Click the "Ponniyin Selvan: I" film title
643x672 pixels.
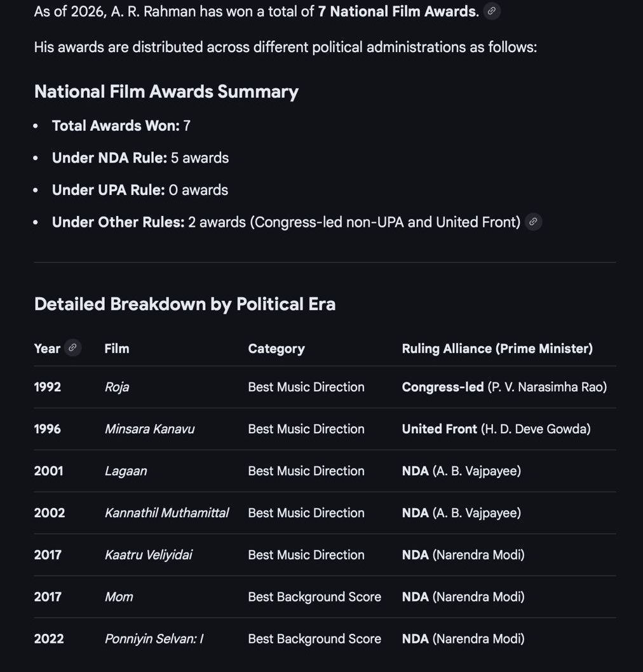coord(154,639)
